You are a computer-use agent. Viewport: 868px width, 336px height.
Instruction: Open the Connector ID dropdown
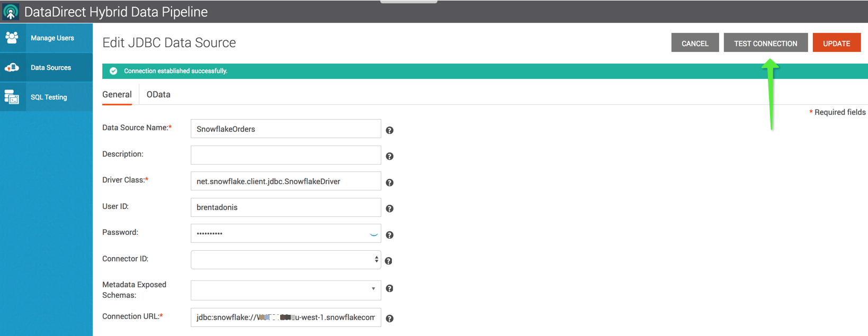[x=285, y=260]
